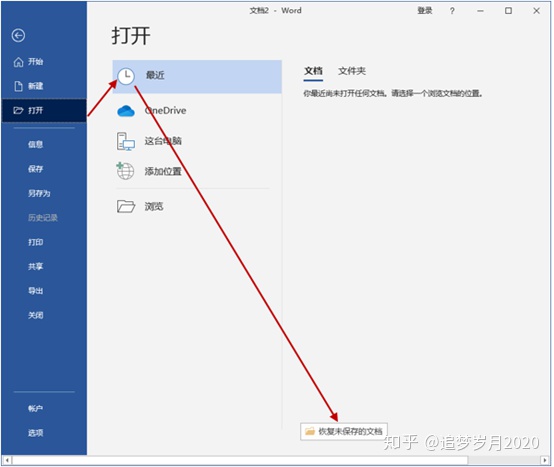554x467 pixels.
Task: Open 帐户 settings
Action: (44, 409)
